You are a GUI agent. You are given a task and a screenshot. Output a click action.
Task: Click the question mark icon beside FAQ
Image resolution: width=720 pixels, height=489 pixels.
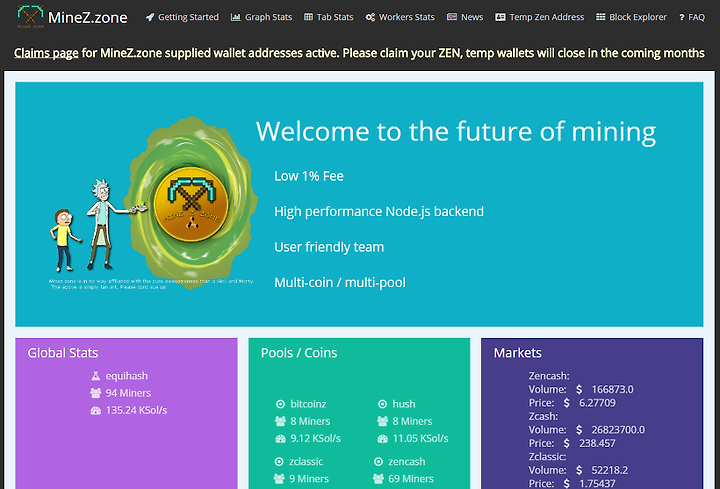(x=681, y=17)
